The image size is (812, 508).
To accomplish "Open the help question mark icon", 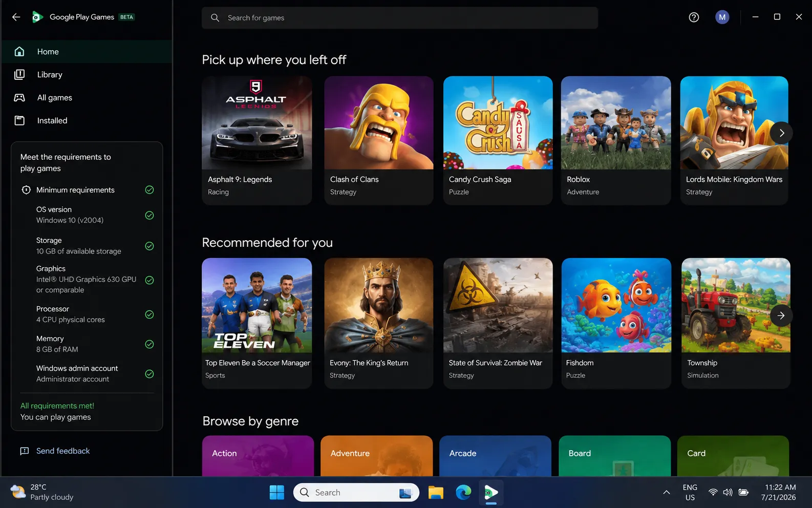I will (x=694, y=17).
